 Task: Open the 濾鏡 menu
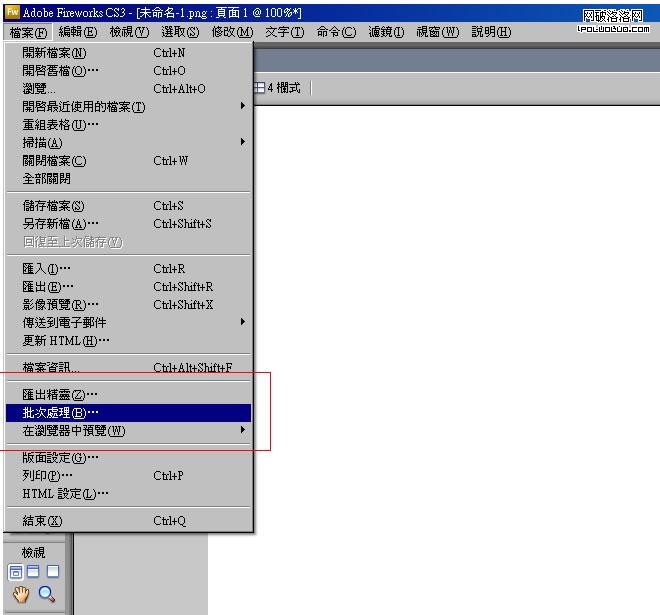(x=385, y=32)
